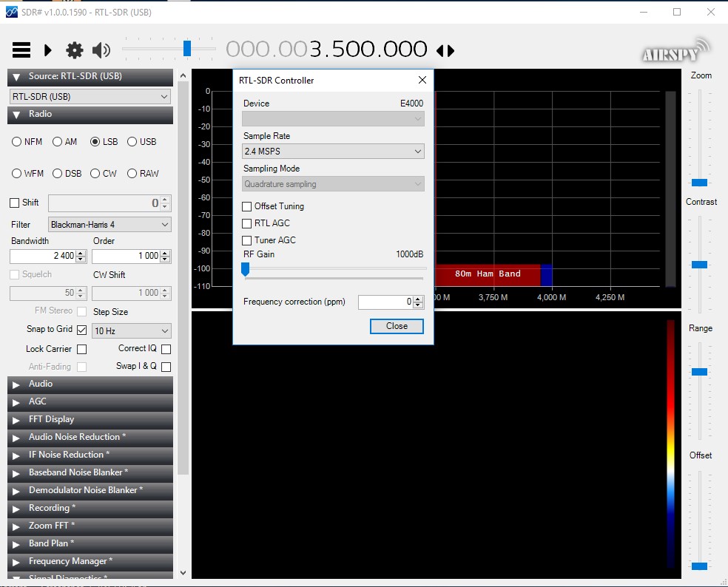This screenshot has width=728, height=587.
Task: Click the frequency tuning arrows icon
Action: tap(445, 50)
